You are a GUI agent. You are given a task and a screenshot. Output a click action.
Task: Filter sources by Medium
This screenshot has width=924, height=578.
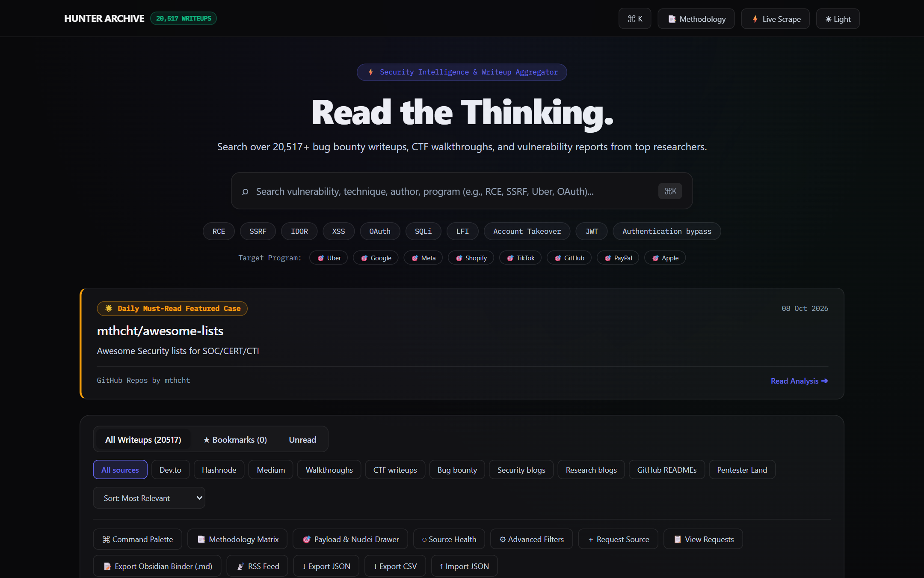[x=271, y=470]
